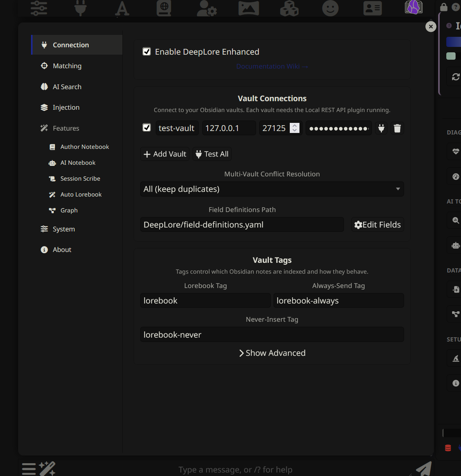
Task: Click the Never-Insert Tag input field
Action: pos(272,335)
